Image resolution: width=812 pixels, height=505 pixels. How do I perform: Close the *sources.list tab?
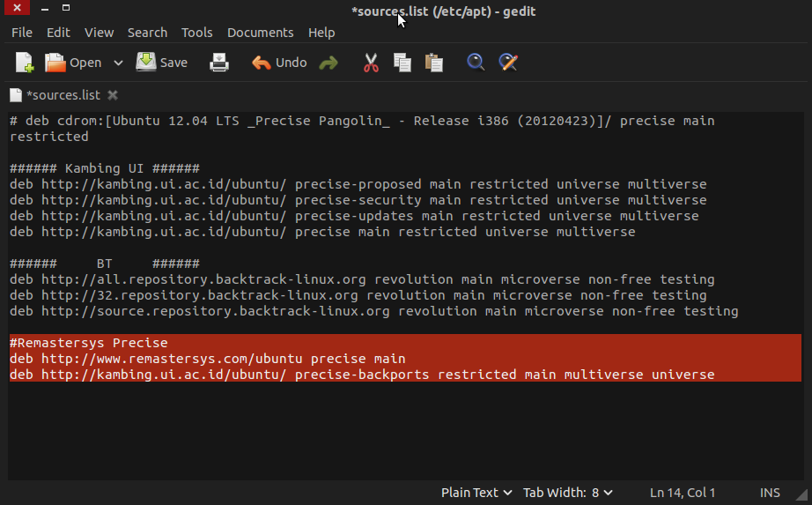click(x=113, y=95)
